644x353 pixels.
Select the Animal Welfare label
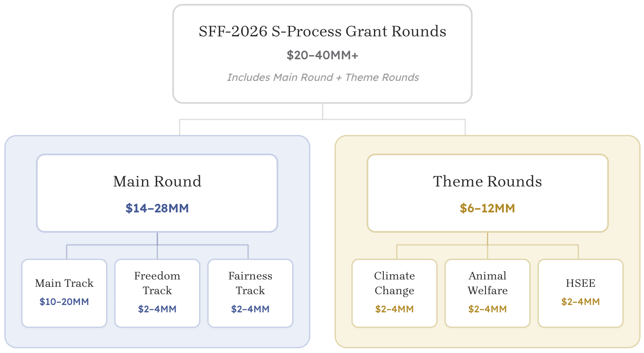pyautogui.click(x=487, y=283)
